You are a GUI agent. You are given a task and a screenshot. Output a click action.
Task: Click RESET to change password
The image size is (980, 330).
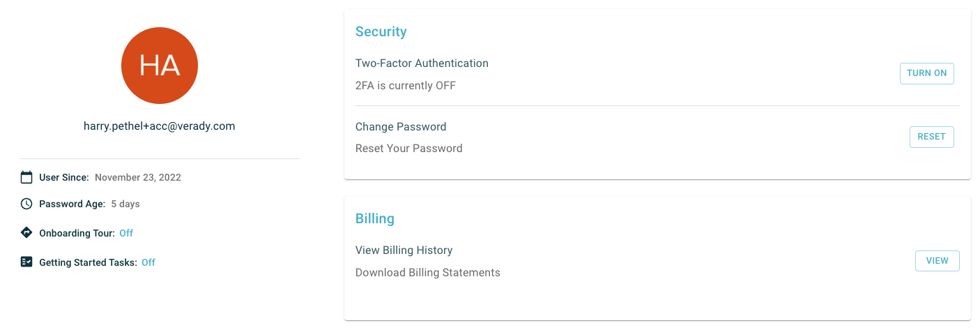click(x=931, y=137)
